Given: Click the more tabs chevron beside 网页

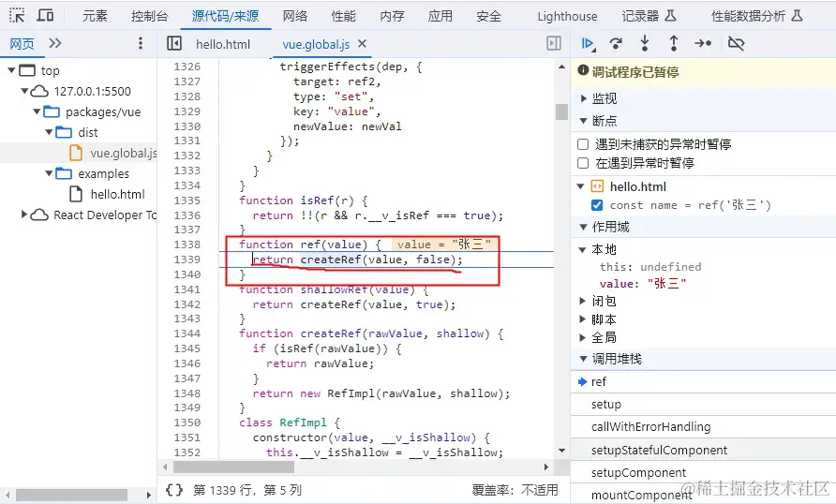Looking at the screenshot, I should [55, 43].
